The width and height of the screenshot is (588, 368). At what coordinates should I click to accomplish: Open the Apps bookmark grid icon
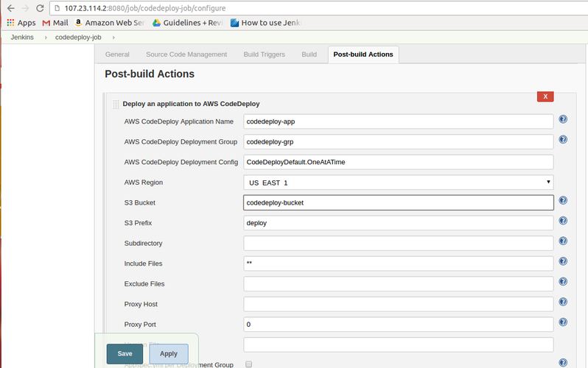click(10, 23)
